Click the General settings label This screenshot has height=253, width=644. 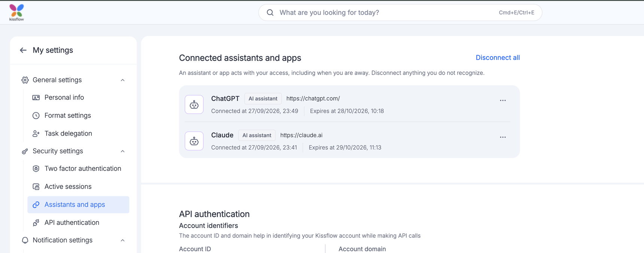pos(57,80)
